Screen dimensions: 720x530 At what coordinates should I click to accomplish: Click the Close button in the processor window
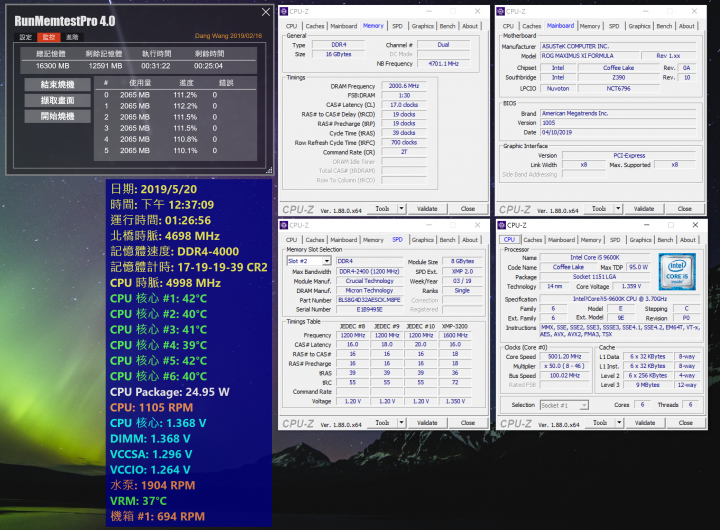click(686, 423)
